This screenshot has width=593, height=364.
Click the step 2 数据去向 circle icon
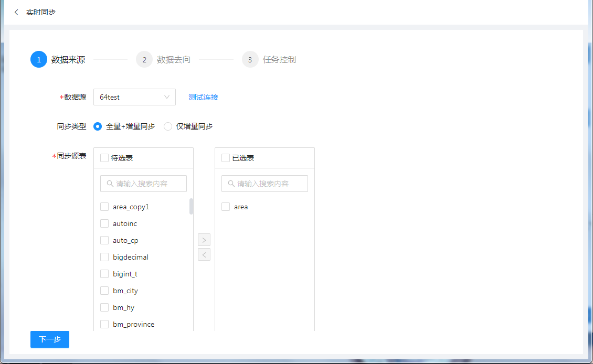144,60
